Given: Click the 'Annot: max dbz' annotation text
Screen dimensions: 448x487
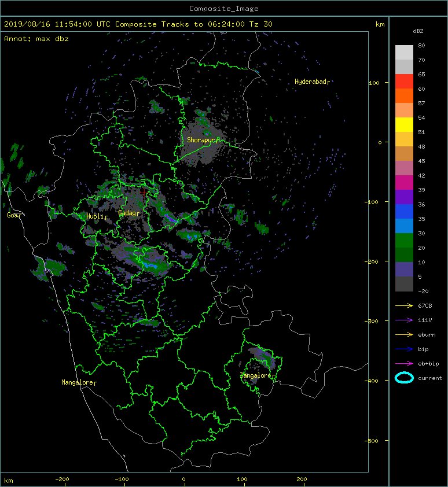Looking at the screenshot, I should coord(36,39).
